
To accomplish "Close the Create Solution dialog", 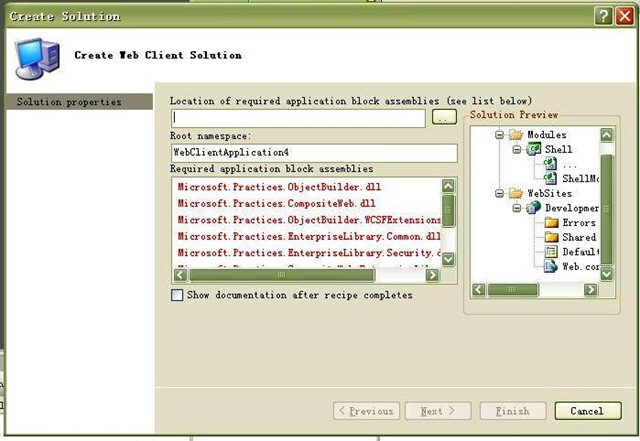I will (x=624, y=16).
